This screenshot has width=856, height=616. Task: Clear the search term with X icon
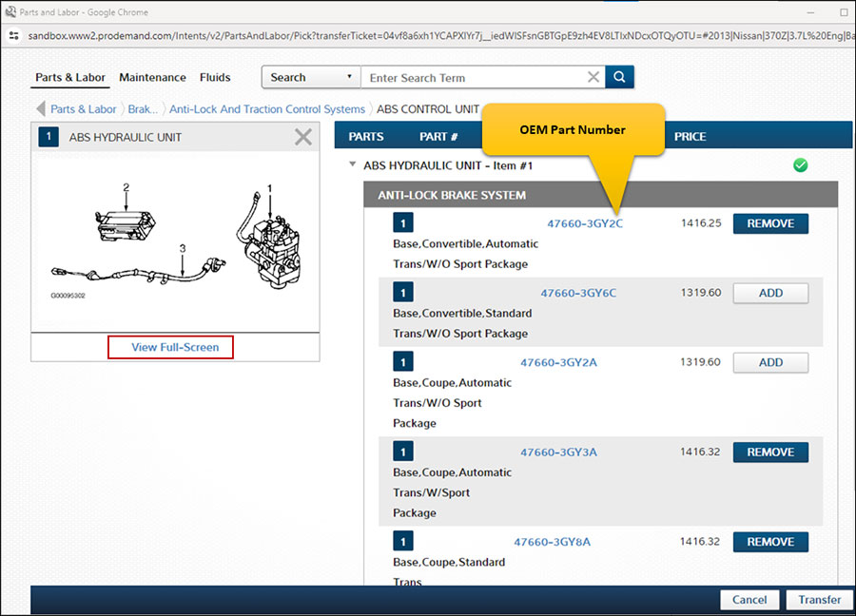(593, 78)
